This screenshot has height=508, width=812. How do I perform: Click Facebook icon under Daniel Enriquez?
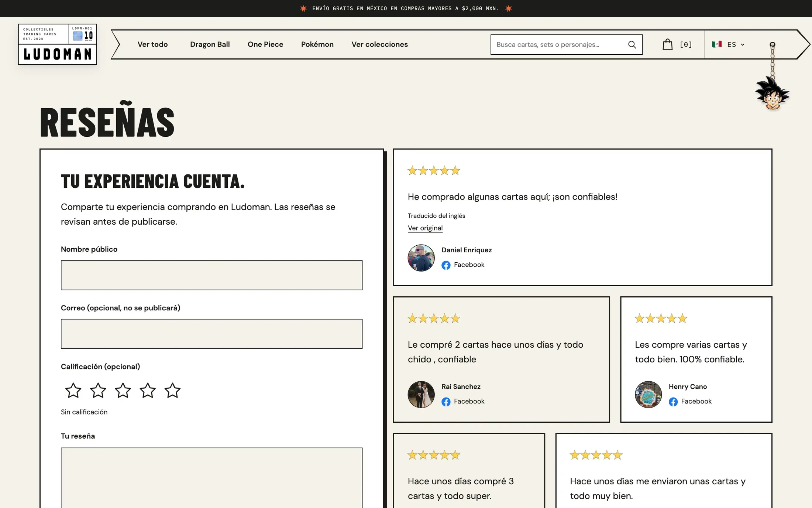446,265
